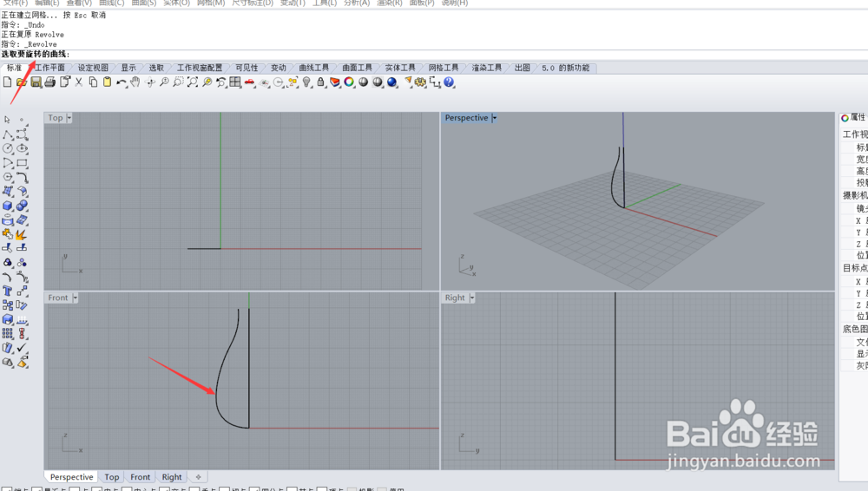Select the Circle tool in left toolbar
Viewport: 868px width, 491px height.
pyautogui.click(x=8, y=148)
